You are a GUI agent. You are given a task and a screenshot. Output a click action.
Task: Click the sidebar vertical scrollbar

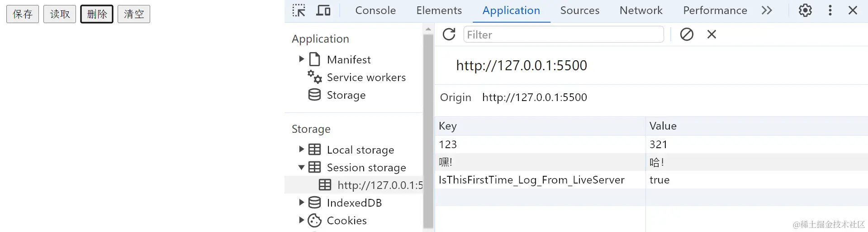coord(428,131)
